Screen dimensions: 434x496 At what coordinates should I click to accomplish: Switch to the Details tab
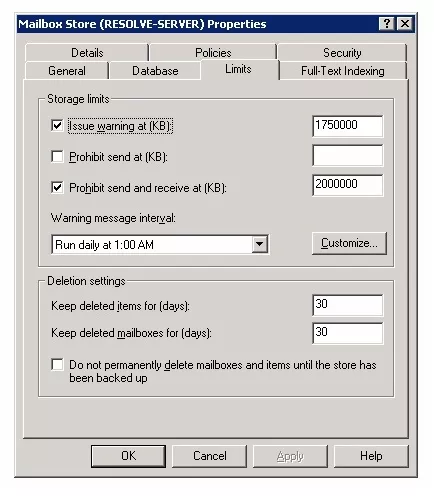tap(87, 53)
